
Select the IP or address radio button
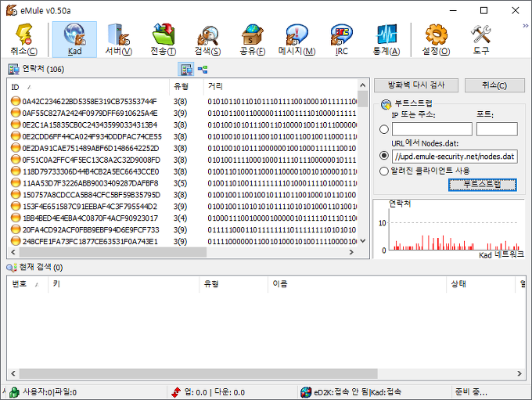(x=383, y=129)
